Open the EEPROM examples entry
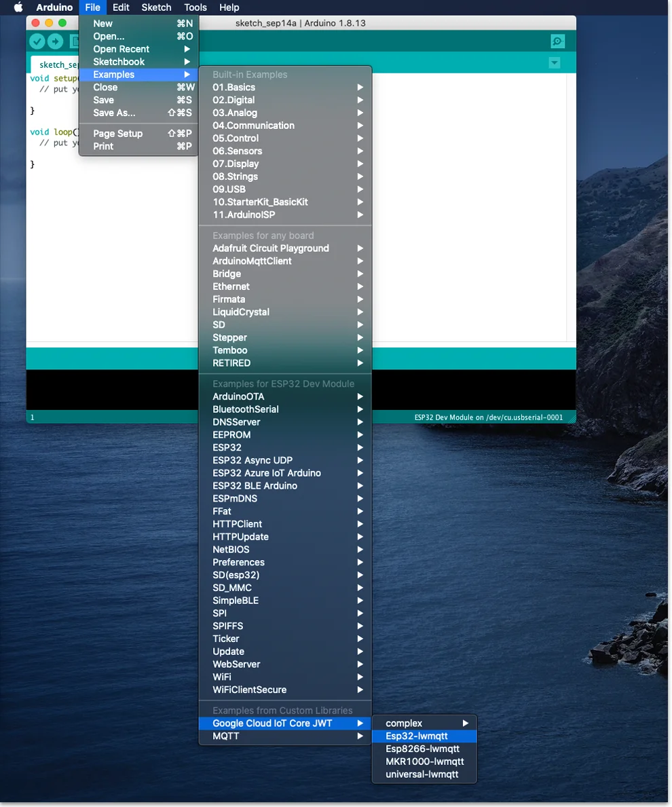672x807 pixels. (x=285, y=435)
